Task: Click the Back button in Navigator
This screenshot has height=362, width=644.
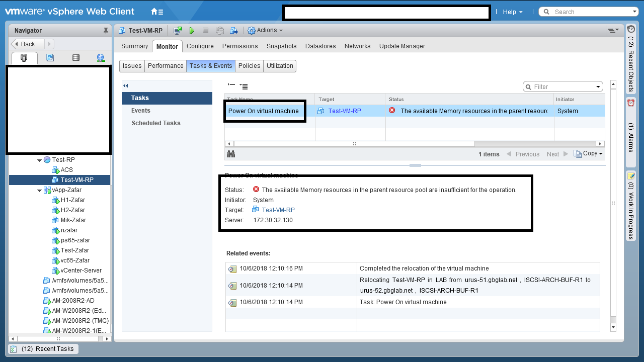Action: (x=28, y=44)
